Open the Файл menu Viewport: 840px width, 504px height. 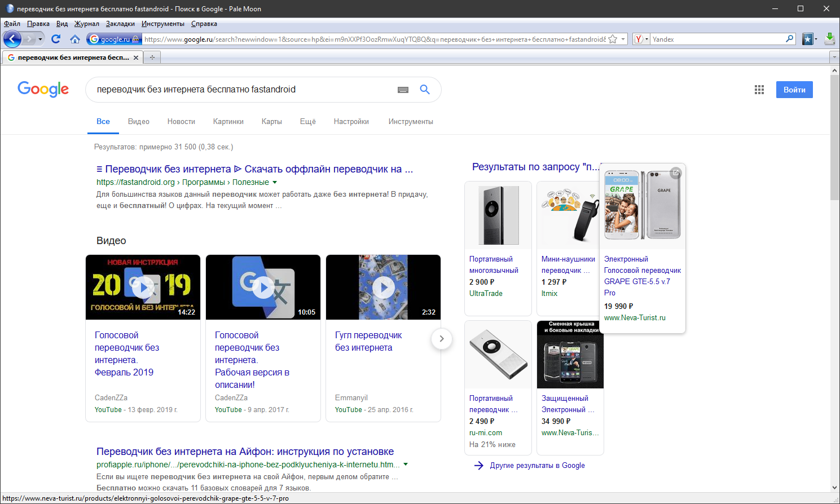pos(12,24)
